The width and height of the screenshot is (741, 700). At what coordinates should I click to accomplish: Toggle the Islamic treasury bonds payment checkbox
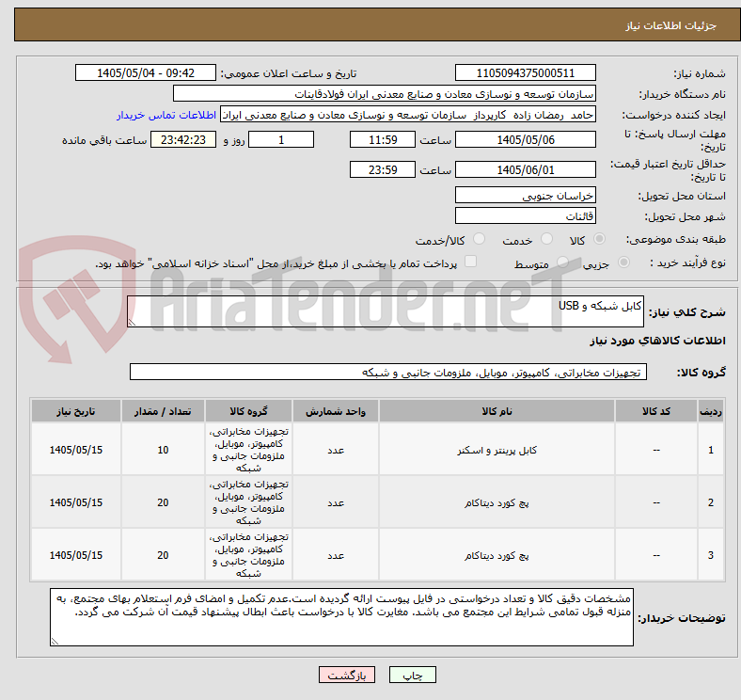coord(471,262)
